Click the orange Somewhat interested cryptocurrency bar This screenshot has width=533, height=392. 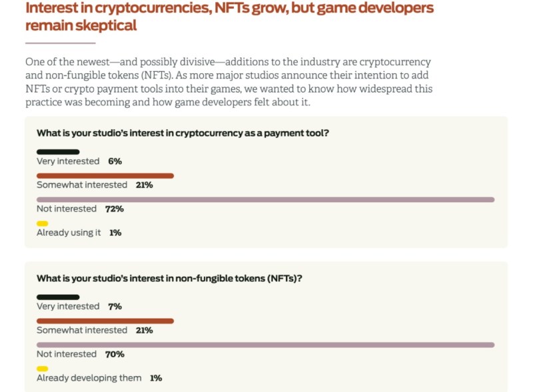(105, 176)
